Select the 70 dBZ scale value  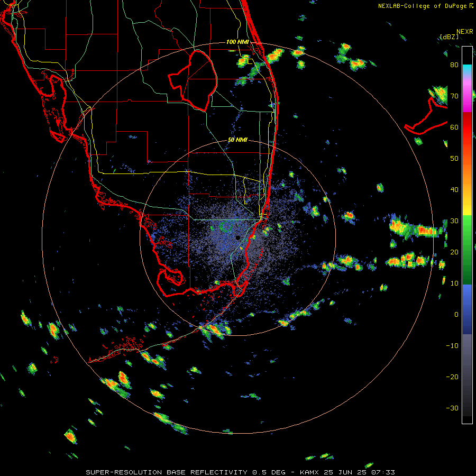pos(454,96)
